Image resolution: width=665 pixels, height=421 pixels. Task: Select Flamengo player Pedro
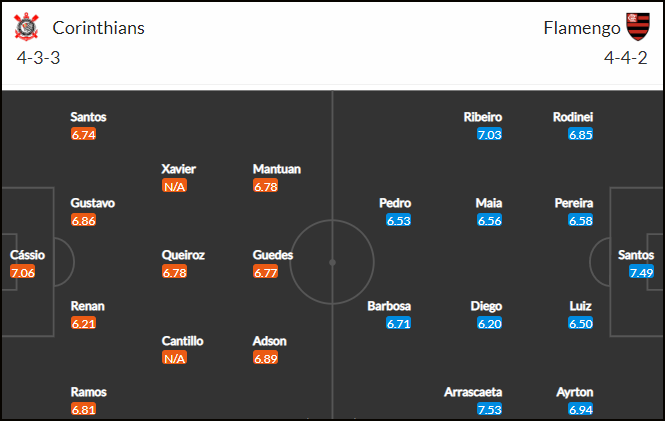(x=395, y=203)
